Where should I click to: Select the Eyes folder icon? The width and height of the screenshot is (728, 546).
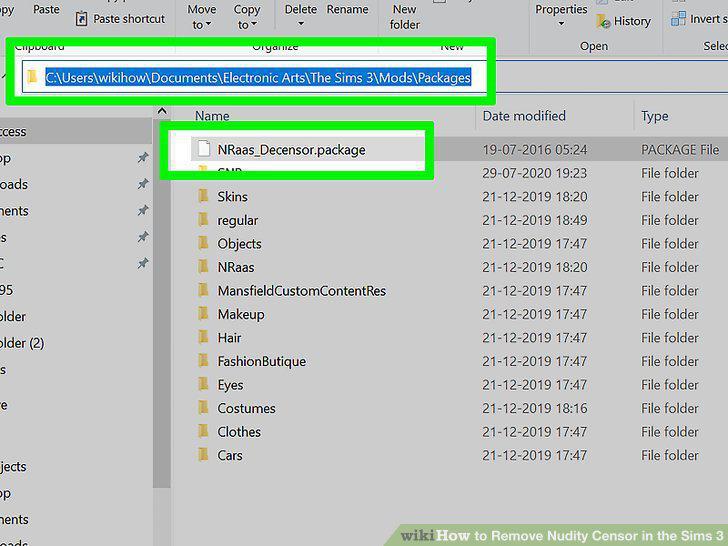click(203, 384)
